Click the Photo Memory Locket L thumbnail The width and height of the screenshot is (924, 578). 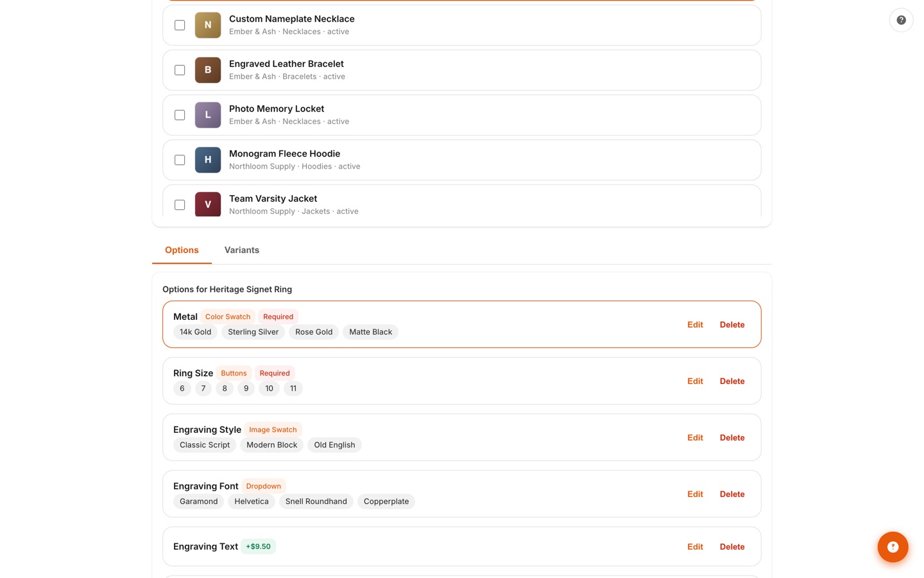tap(208, 115)
